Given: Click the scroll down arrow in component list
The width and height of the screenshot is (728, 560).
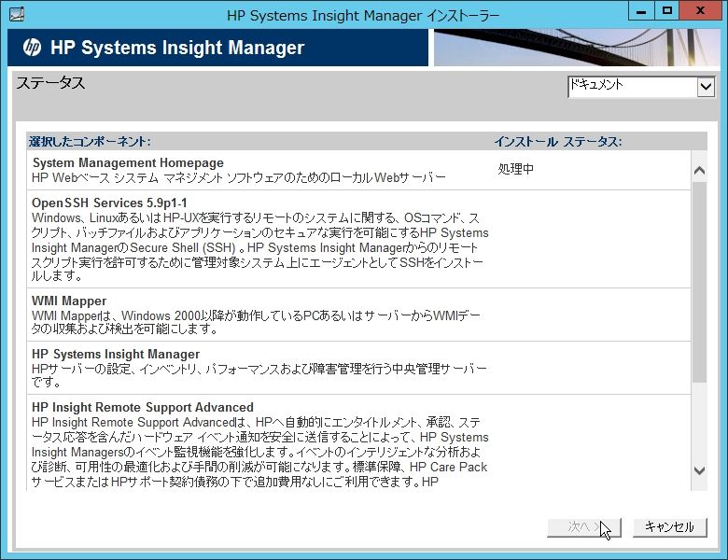Looking at the screenshot, I should click(x=699, y=470).
